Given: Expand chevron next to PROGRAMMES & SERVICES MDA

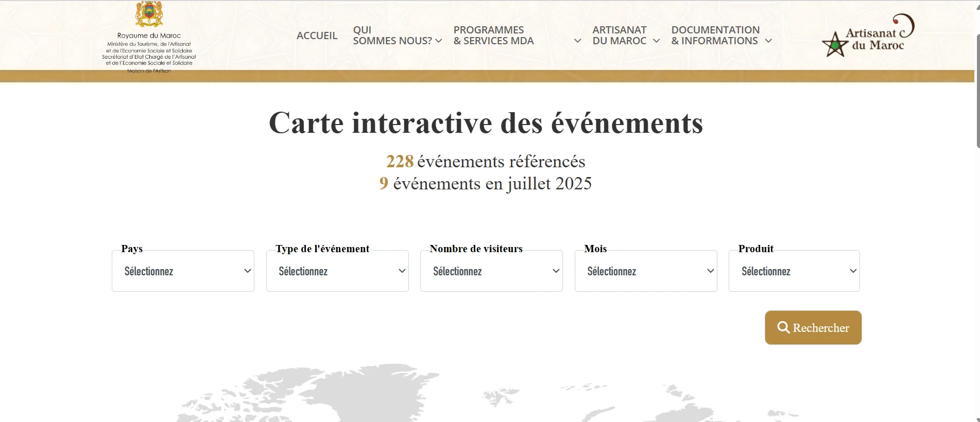Looking at the screenshot, I should (x=578, y=41).
